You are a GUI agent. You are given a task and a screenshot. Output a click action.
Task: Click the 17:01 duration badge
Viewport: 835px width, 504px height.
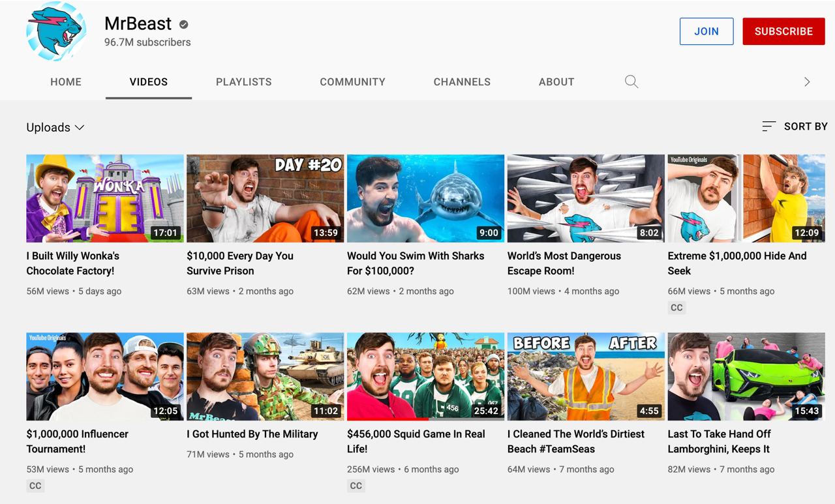(165, 233)
